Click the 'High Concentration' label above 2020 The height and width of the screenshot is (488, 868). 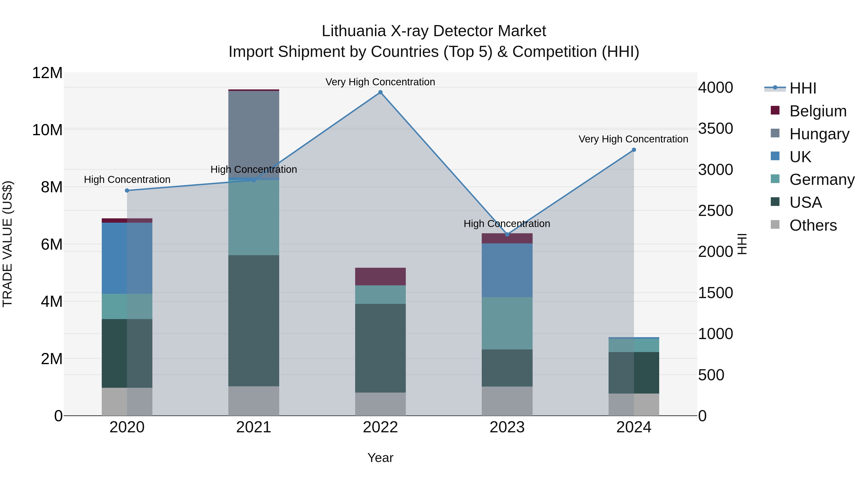127,180
